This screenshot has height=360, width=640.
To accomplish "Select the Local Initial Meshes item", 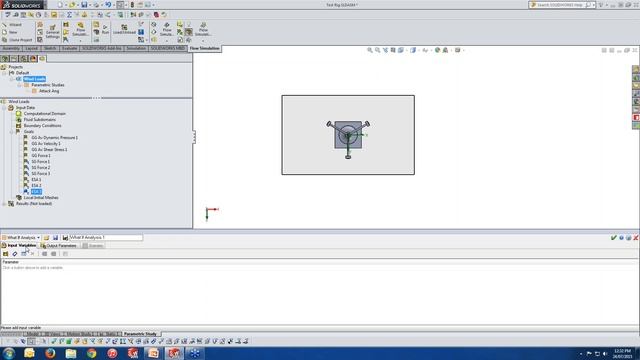I will point(41,198).
